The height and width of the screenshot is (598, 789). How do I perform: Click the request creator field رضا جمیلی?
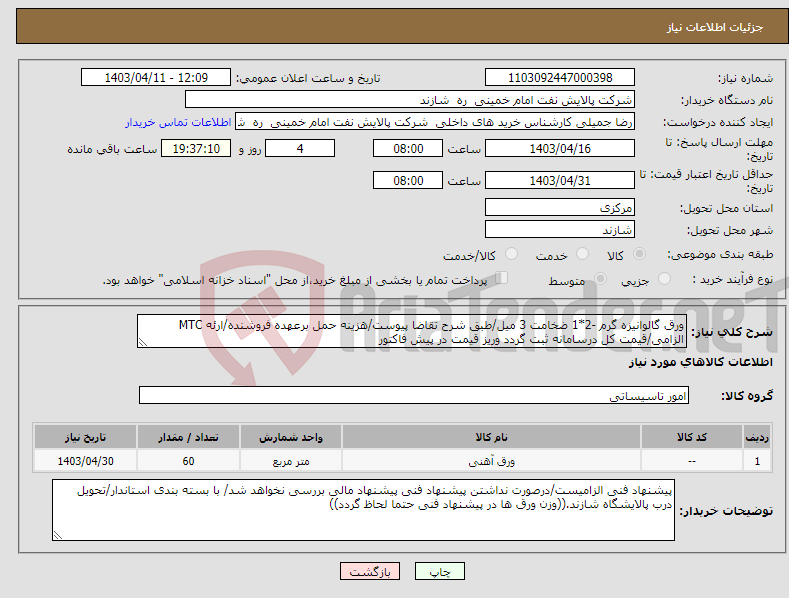click(x=435, y=122)
